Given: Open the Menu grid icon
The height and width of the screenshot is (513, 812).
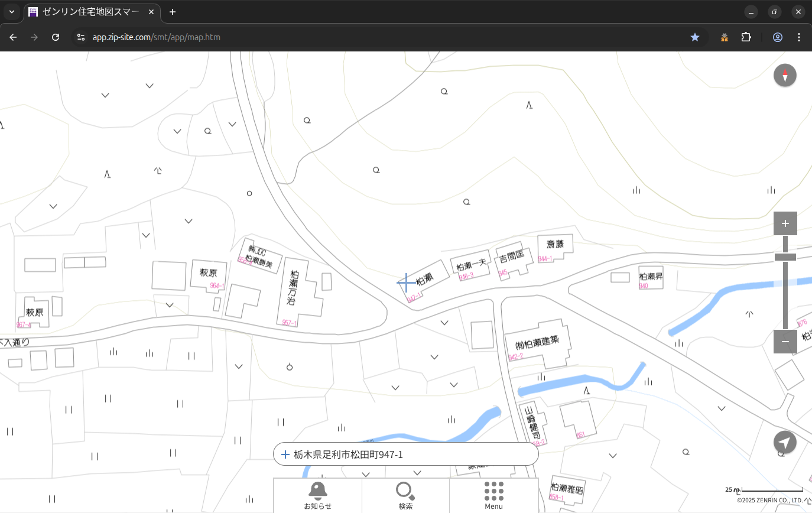Looking at the screenshot, I should pos(493,495).
